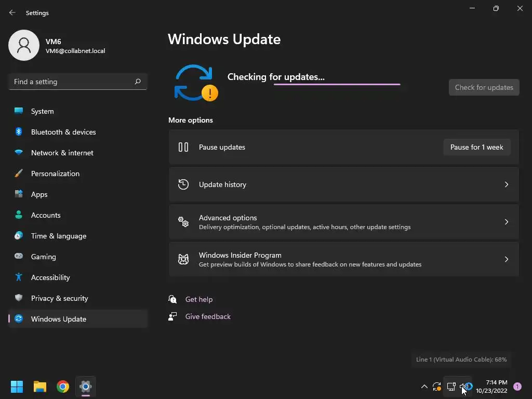This screenshot has height=399, width=532.
Task: Click the Privacy & security shield icon
Action: tap(19, 298)
